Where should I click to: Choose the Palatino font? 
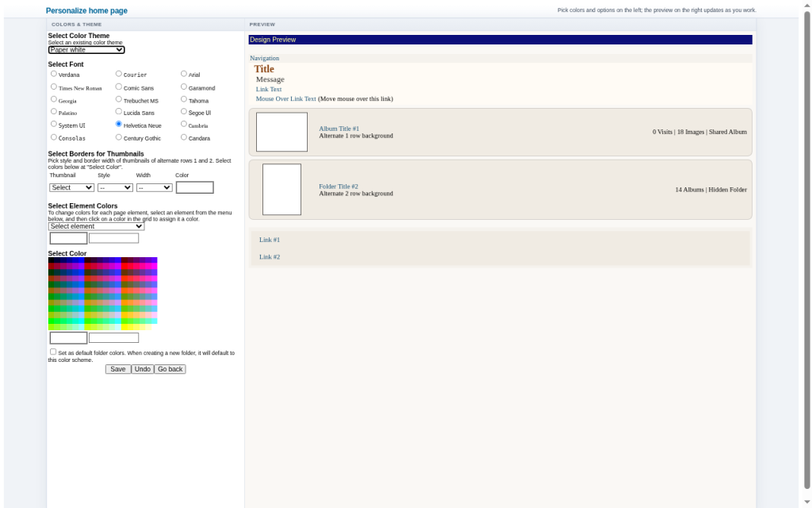pyautogui.click(x=54, y=111)
